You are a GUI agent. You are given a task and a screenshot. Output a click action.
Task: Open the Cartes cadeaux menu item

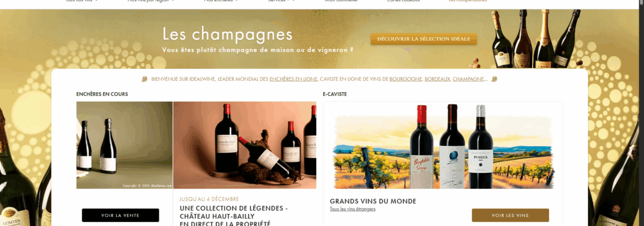[403, 1]
